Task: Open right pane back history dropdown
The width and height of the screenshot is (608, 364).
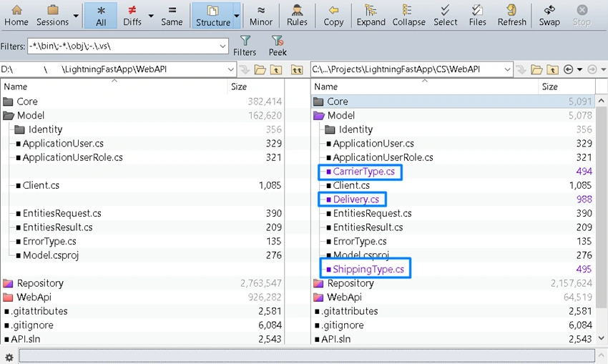Action: pos(579,69)
